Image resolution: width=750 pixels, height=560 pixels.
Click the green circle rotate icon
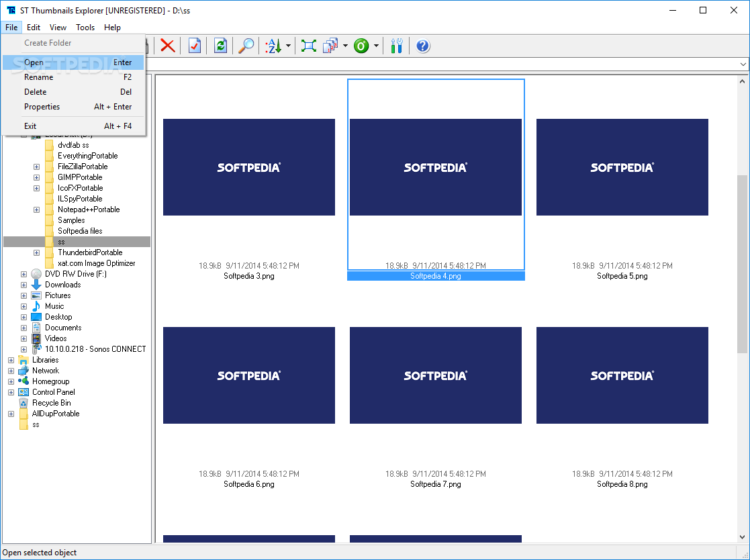pyautogui.click(x=361, y=46)
